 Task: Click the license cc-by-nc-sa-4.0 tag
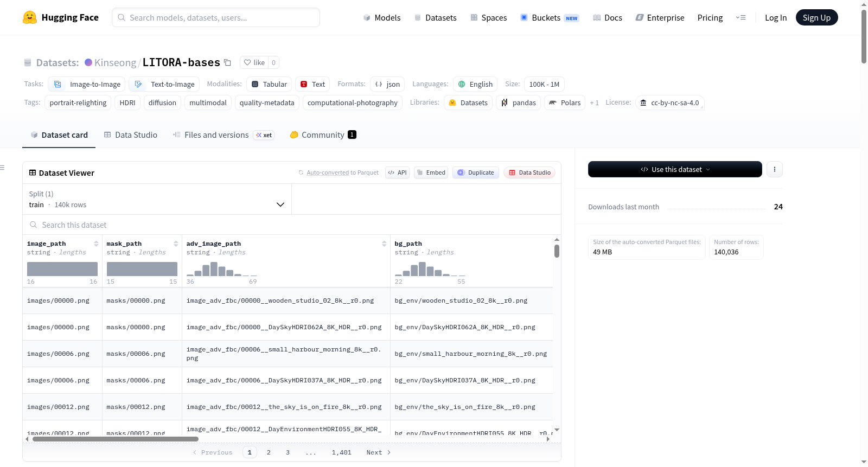(670, 103)
